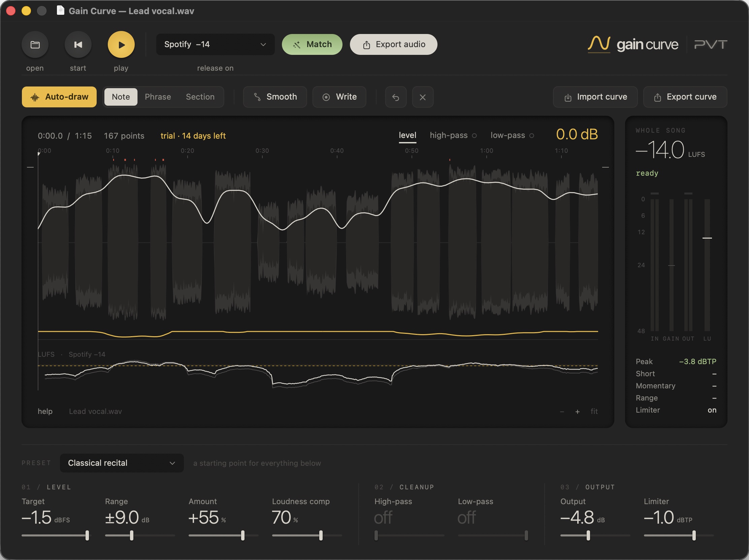Adjust the Limiter dBTP slider handle

click(x=694, y=535)
